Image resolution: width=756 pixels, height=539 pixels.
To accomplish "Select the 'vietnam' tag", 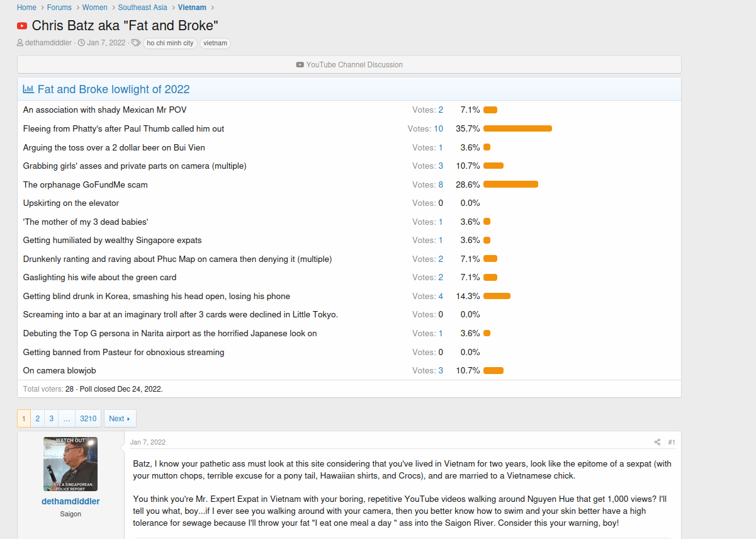I will pos(215,43).
